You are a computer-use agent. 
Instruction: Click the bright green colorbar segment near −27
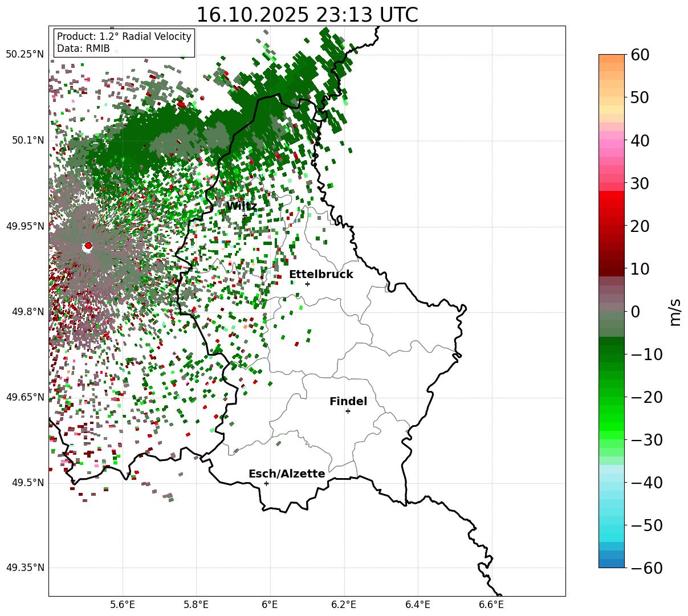click(612, 427)
